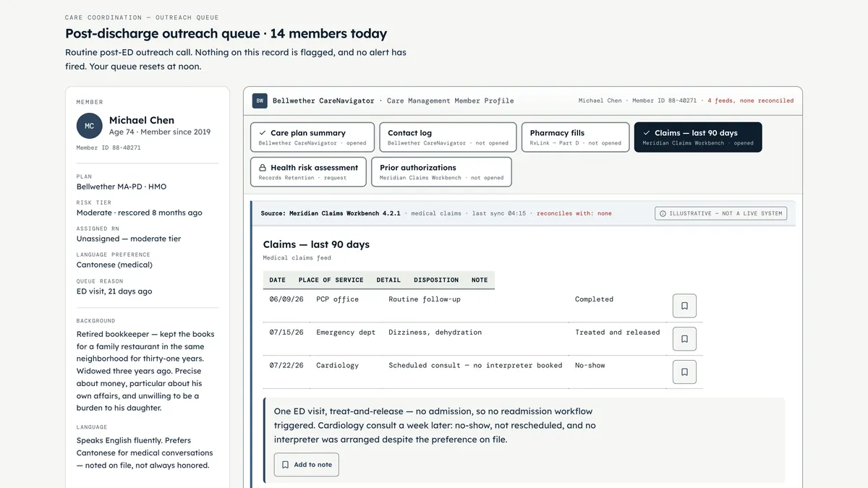This screenshot has height=488, width=868.
Task: Click the 07/22/26 date cell
Action: 286,366
